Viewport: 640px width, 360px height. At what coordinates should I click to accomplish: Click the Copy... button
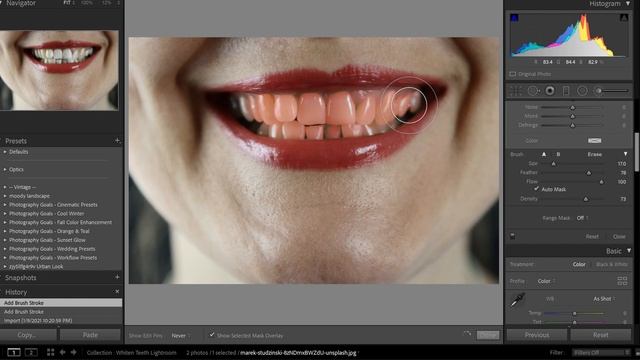coord(28,335)
